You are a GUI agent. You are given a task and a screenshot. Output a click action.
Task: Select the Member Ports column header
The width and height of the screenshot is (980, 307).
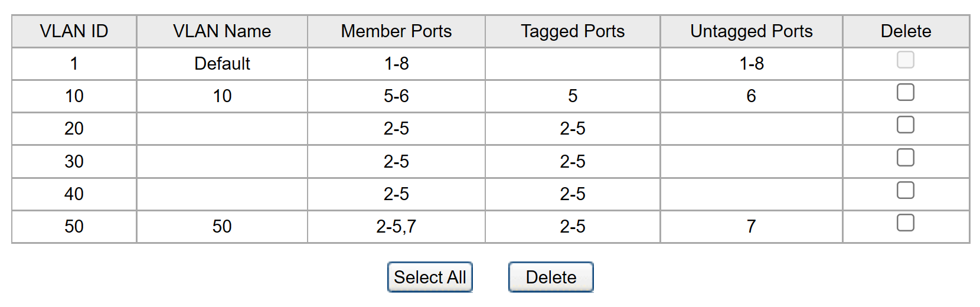click(396, 31)
